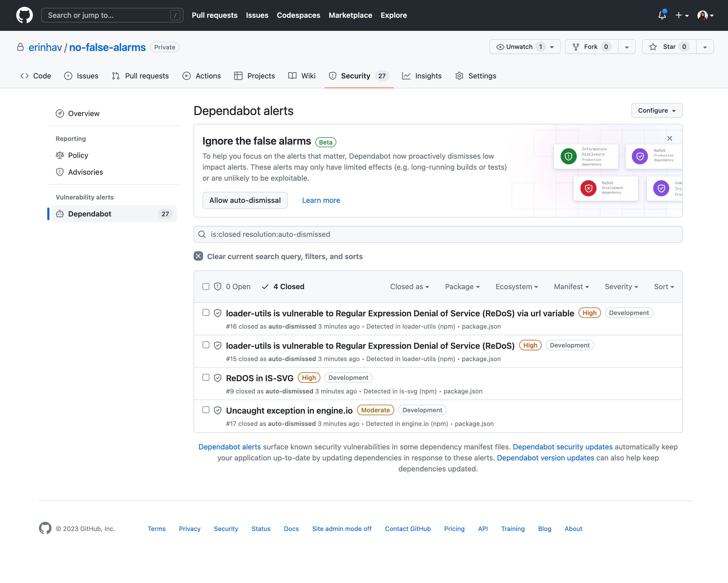Click the Unwatch eye button
The width and height of the screenshot is (728, 583).
525,47
